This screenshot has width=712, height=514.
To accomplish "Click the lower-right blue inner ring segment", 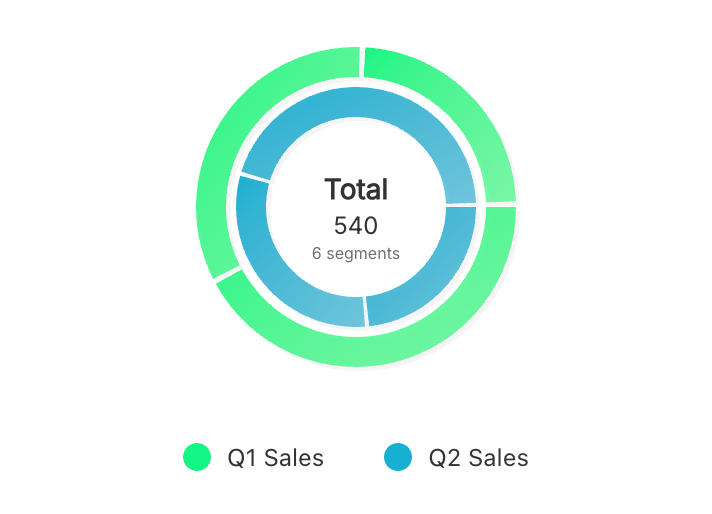I will click(432, 282).
